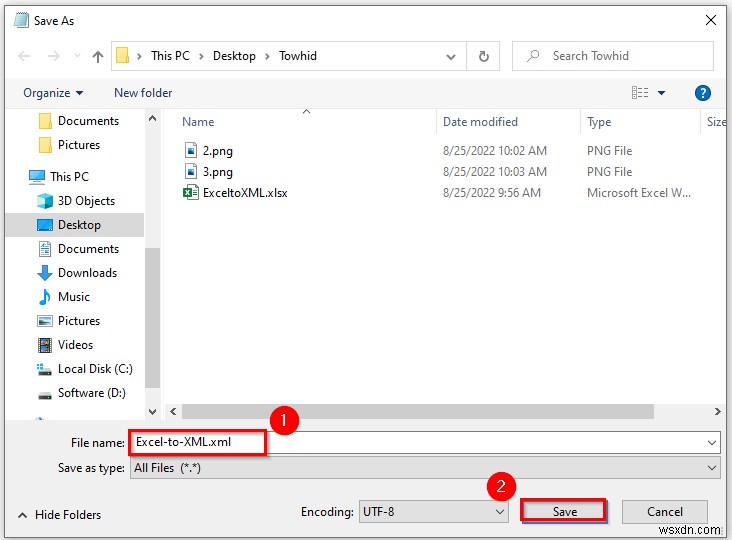732x540 pixels.
Task: Open the view options dropdown arrow
Action: coord(661,93)
